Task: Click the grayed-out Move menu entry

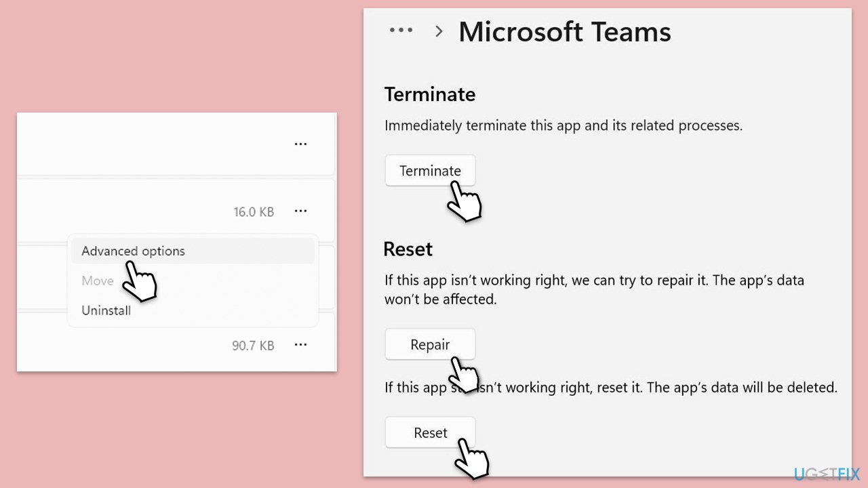Action: 97,280
